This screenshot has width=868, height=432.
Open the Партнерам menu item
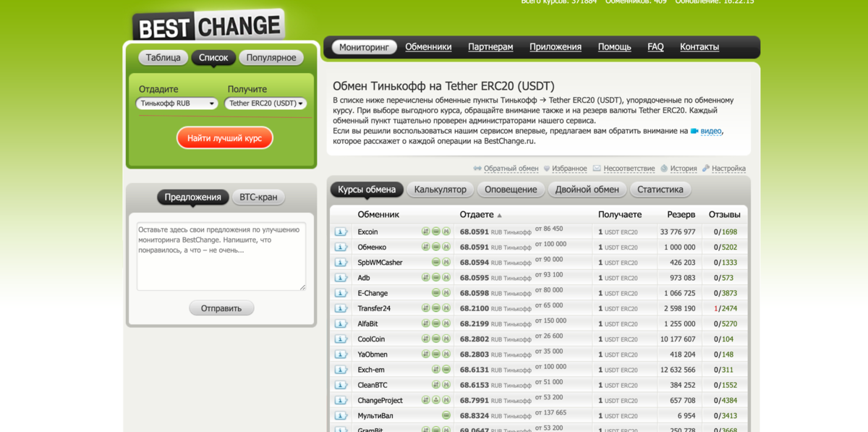tap(490, 47)
